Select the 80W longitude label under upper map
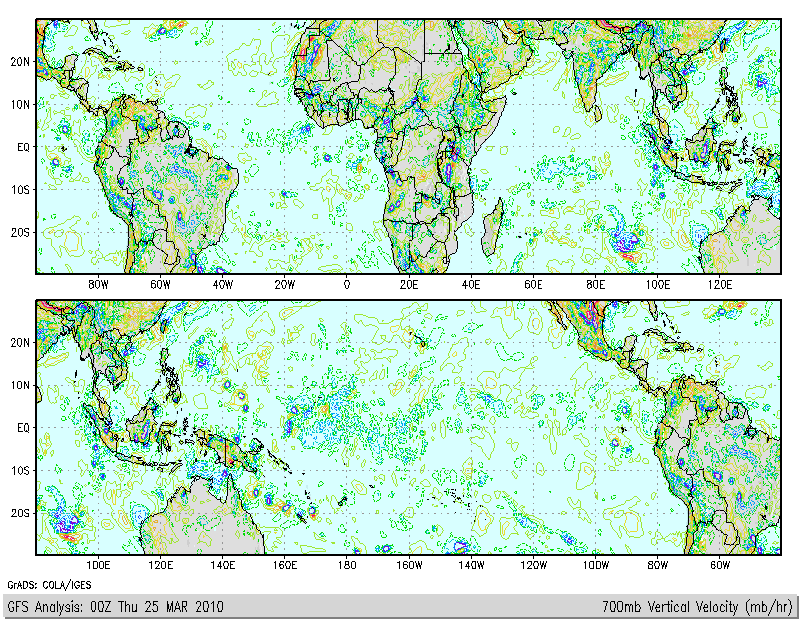The image size is (800, 620). click(x=98, y=285)
